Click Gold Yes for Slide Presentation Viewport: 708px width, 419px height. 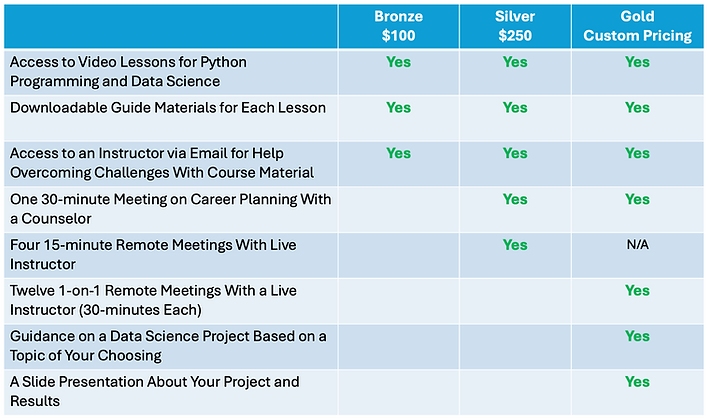637,382
